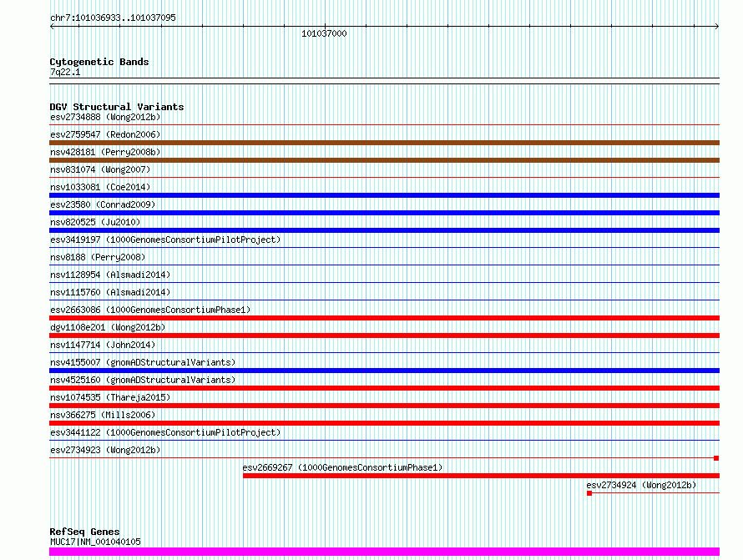Click the brown bar of nsv428181
Image resolution: width=743 pixels, height=560 pixels.
[x=384, y=160]
